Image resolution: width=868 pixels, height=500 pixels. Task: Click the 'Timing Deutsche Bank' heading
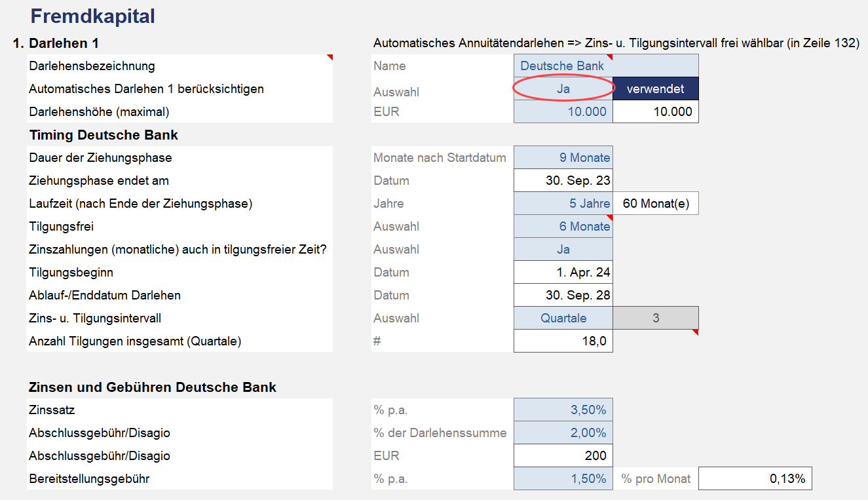coord(104,135)
